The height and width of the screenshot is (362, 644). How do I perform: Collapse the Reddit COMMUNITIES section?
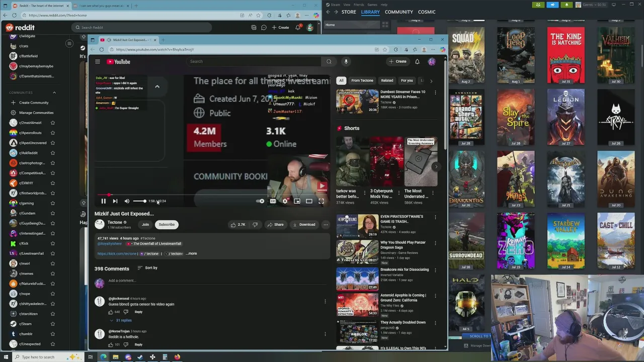tap(54, 93)
